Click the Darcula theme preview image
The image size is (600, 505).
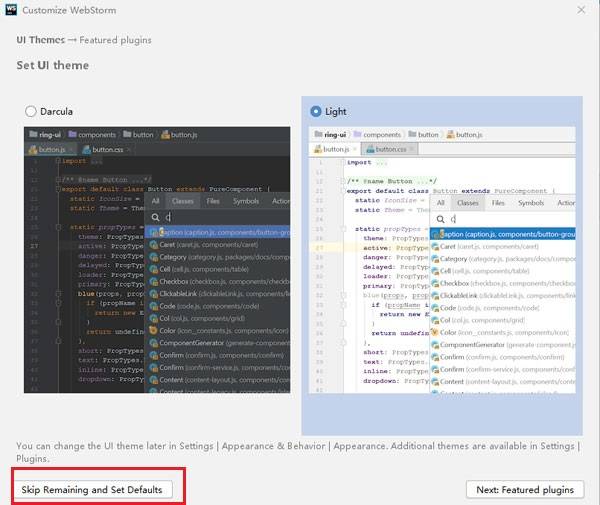(157, 260)
